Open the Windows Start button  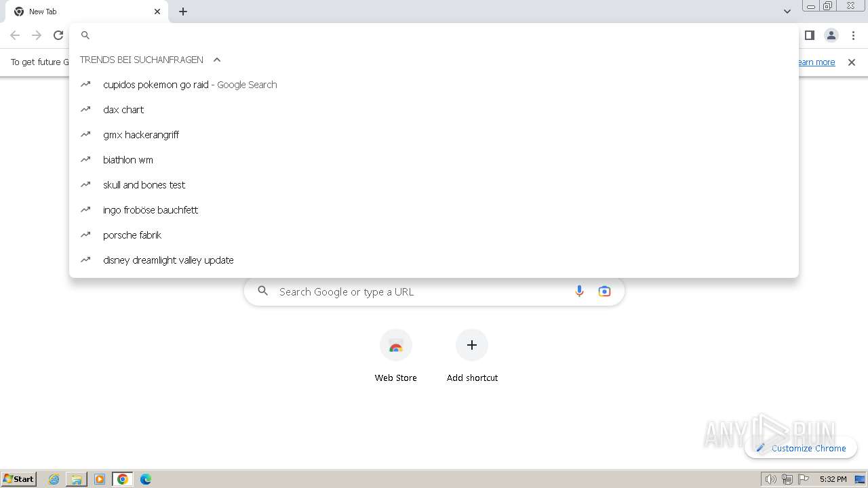(19, 479)
